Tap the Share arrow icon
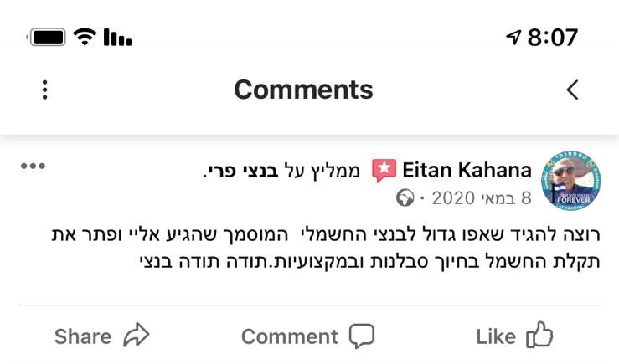Image resolution: width=619 pixels, height=364 pixels. tap(137, 336)
